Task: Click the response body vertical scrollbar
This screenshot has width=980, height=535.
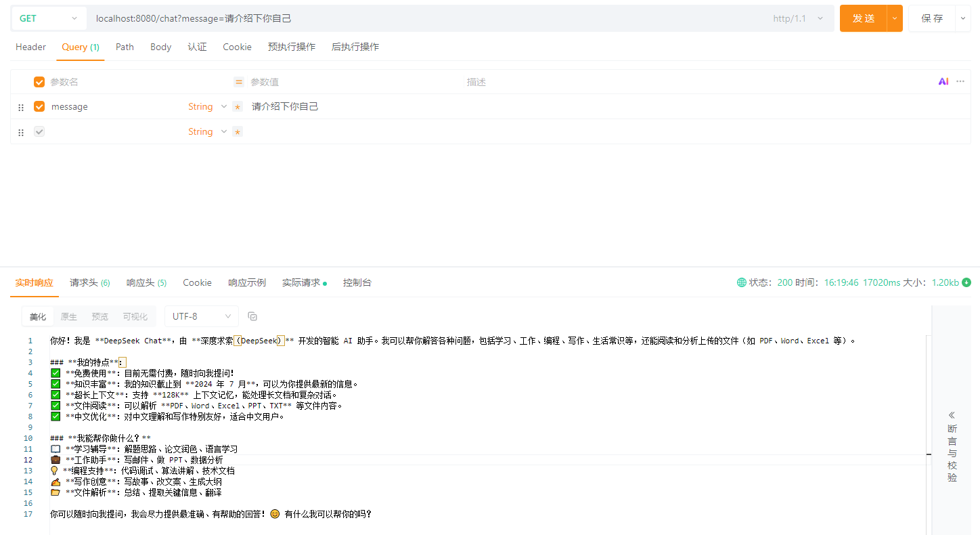Action: pyautogui.click(x=929, y=435)
